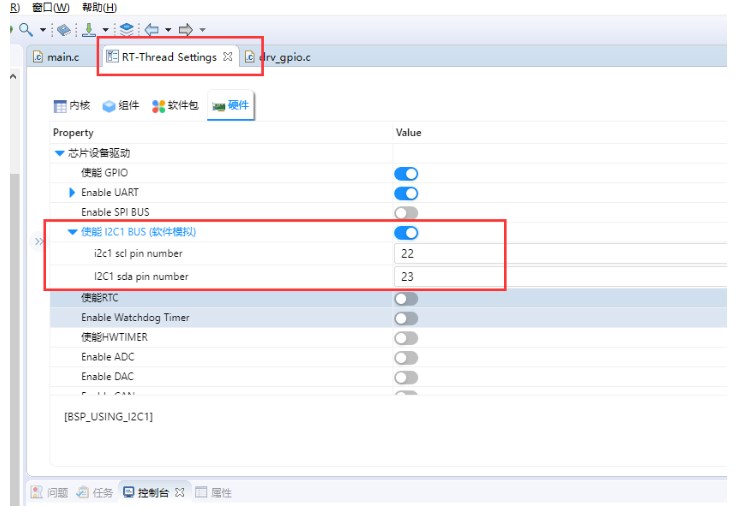Toggle the Enable SPI BUS switch
Image resolution: width=738 pixels, height=507 pixels.
pos(406,213)
